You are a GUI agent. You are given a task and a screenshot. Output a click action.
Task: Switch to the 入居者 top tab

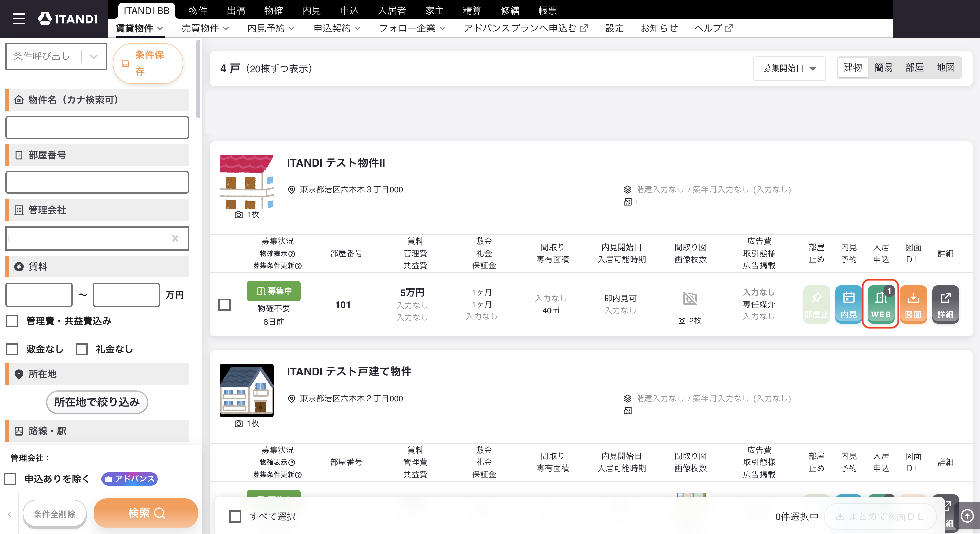click(392, 10)
